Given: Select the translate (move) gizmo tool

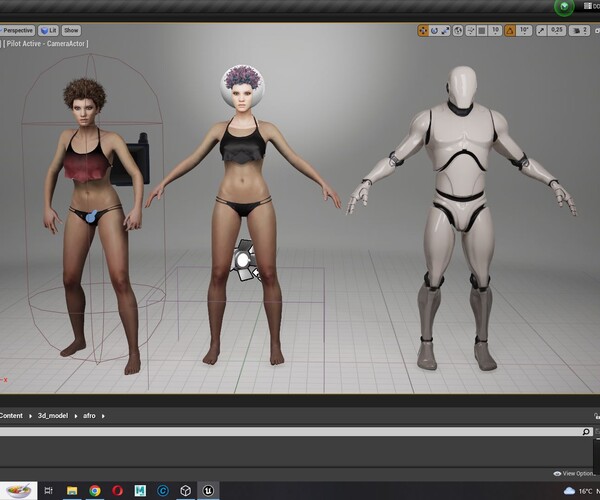Looking at the screenshot, I should [x=423, y=31].
